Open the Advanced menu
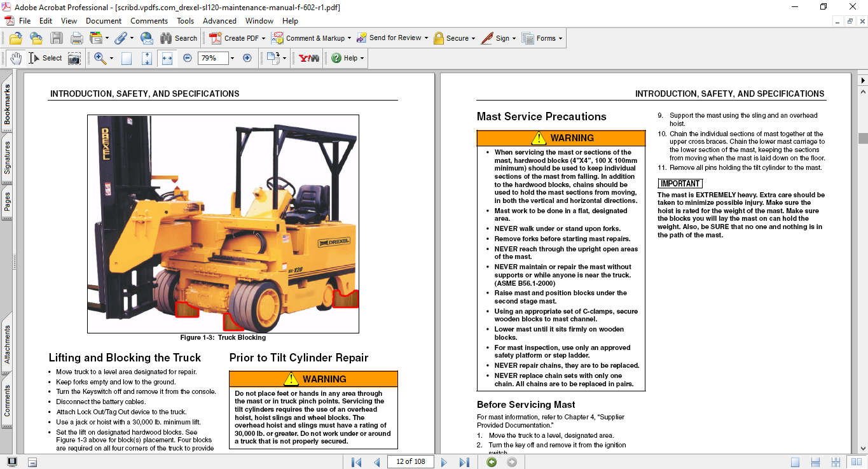The image size is (868, 469). 219,21
